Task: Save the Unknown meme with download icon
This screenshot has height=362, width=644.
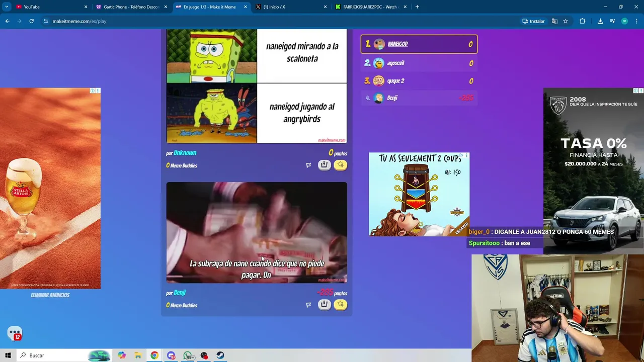Action: coord(325,165)
